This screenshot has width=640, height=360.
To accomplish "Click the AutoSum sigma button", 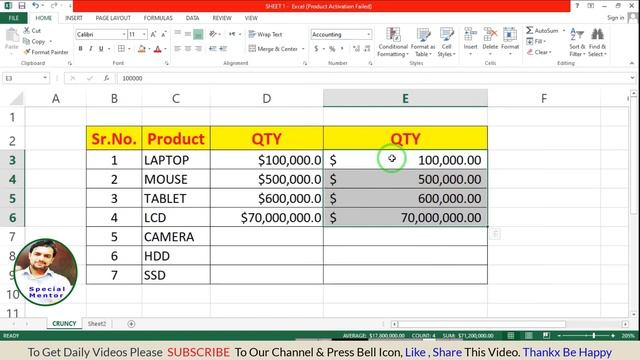I will [541, 31].
